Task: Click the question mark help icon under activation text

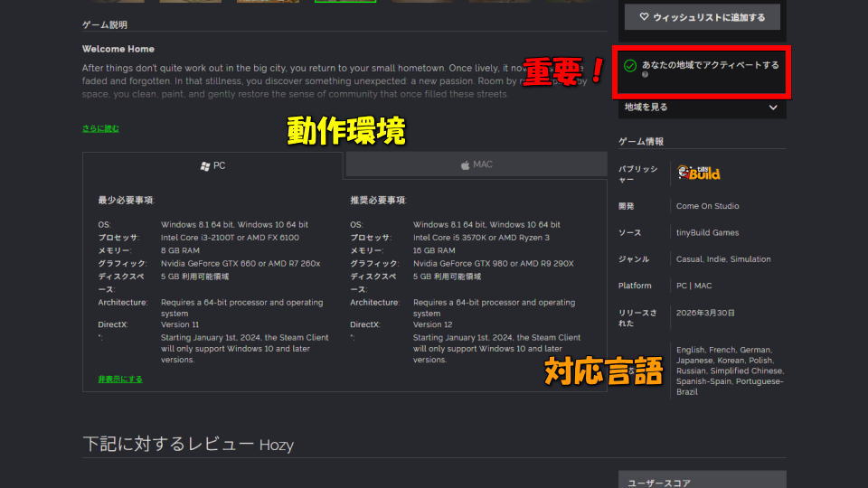Action: 645,75
